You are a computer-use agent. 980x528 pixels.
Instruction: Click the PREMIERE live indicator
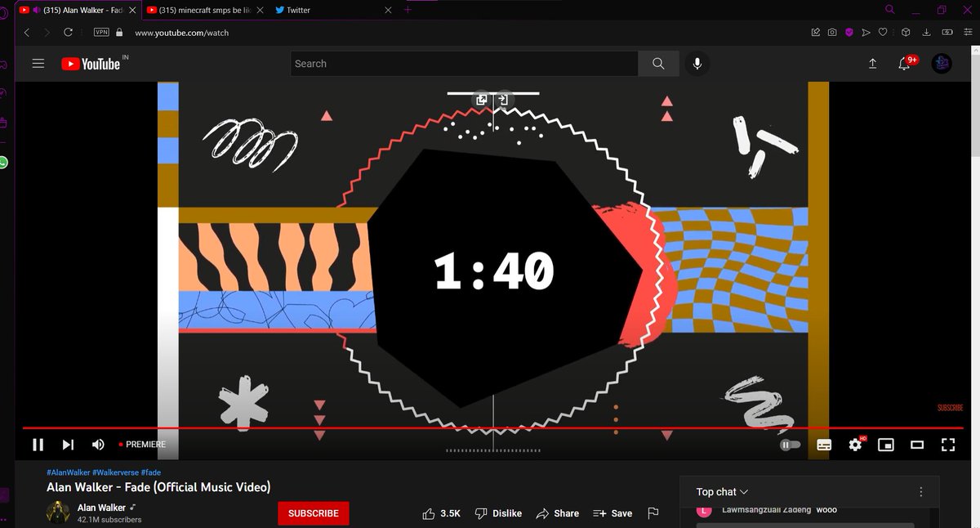[142, 445]
